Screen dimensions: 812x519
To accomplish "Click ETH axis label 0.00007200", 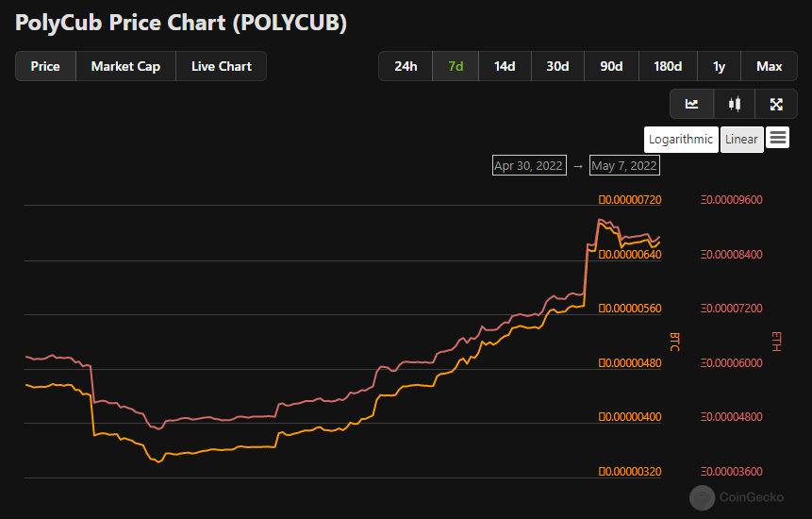I will click(x=732, y=309).
